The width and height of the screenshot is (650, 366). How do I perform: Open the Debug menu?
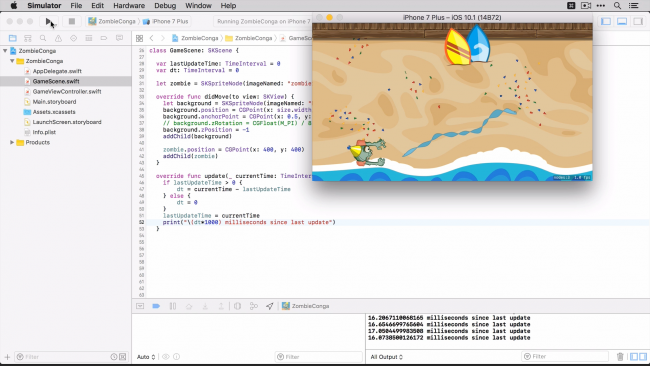click(x=165, y=6)
